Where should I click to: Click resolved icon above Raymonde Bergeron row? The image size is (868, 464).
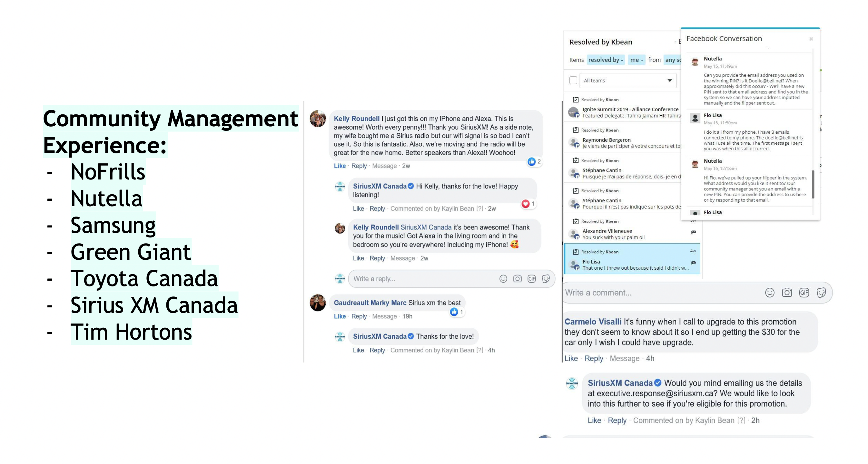576,130
